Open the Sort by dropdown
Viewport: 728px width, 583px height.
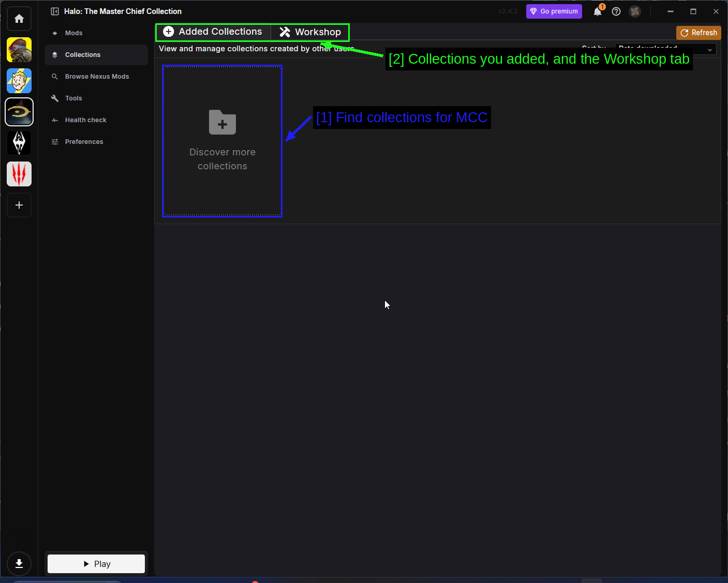tap(665, 49)
